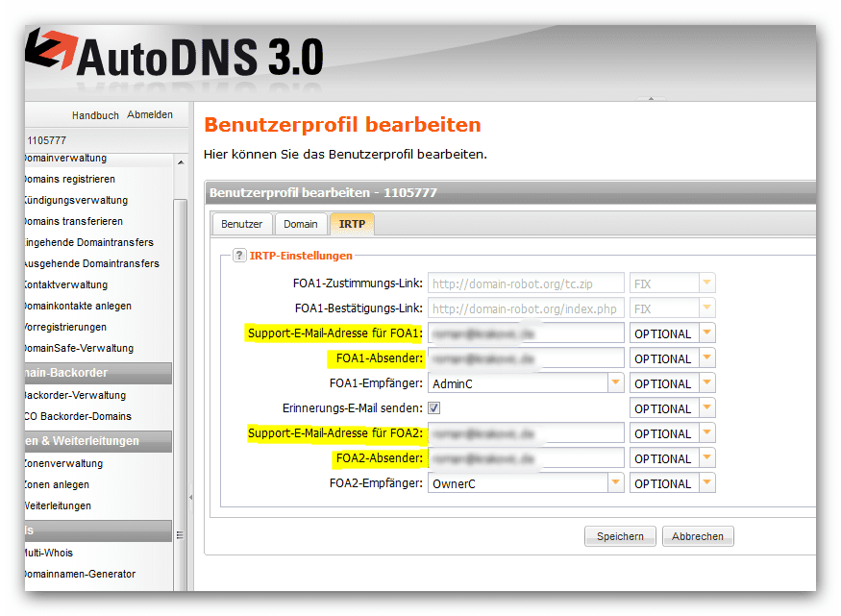Click the Tools section header in sidebar
Viewport: 841px width, 616px height.
coord(98,530)
